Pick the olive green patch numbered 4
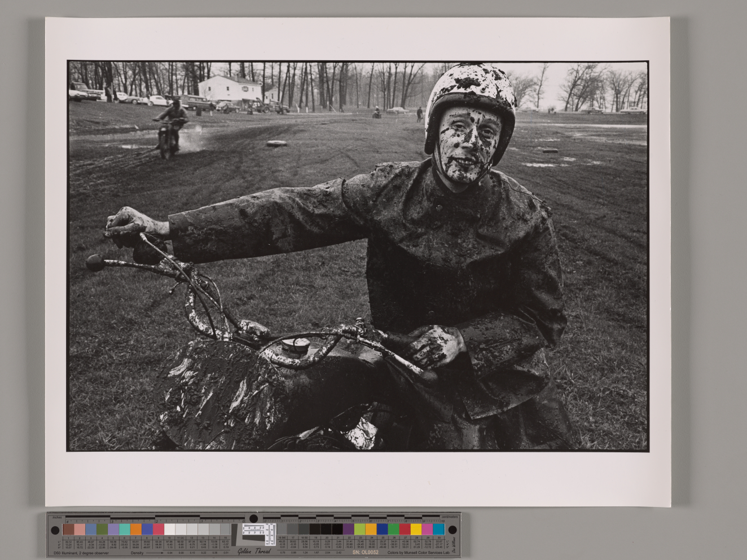 tap(102, 530)
